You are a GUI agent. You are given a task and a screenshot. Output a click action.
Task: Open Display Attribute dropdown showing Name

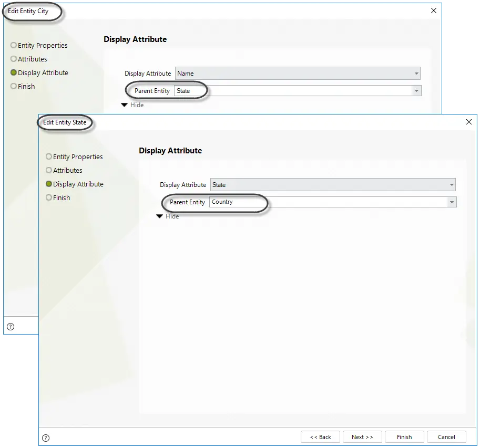[298, 74]
